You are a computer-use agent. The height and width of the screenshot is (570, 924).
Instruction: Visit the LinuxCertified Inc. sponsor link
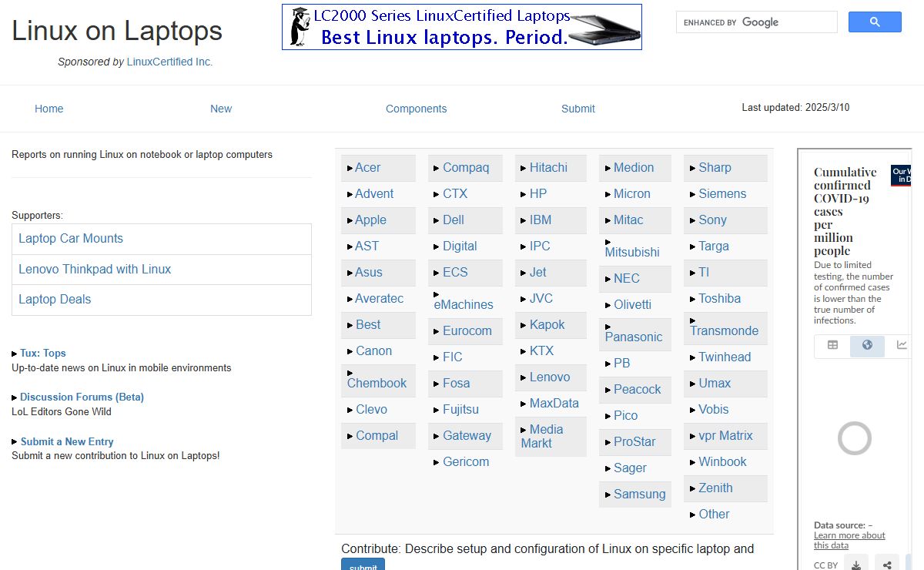pos(169,62)
